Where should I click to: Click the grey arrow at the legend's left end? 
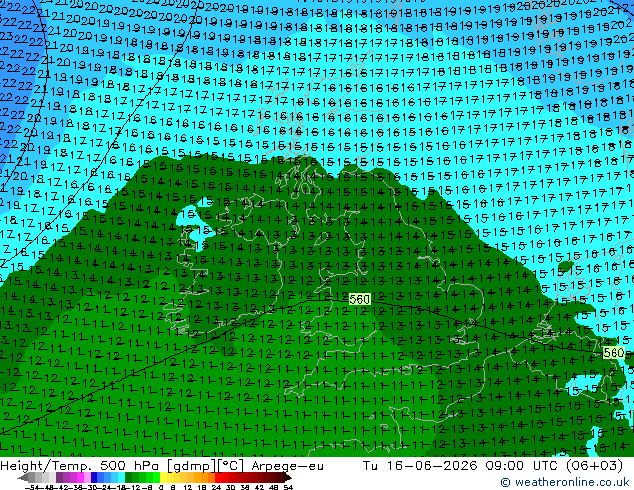click(23, 477)
